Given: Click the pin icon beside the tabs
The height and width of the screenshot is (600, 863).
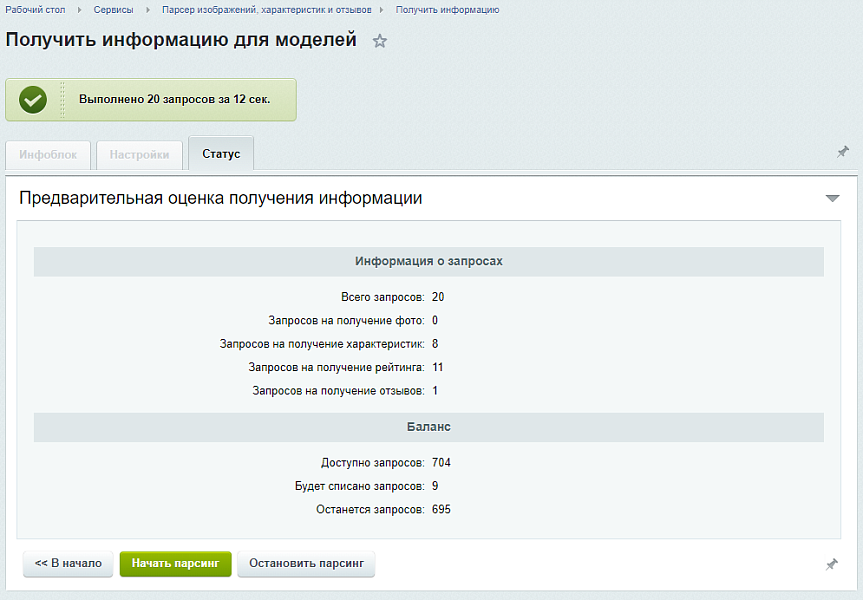Looking at the screenshot, I should 843,152.
